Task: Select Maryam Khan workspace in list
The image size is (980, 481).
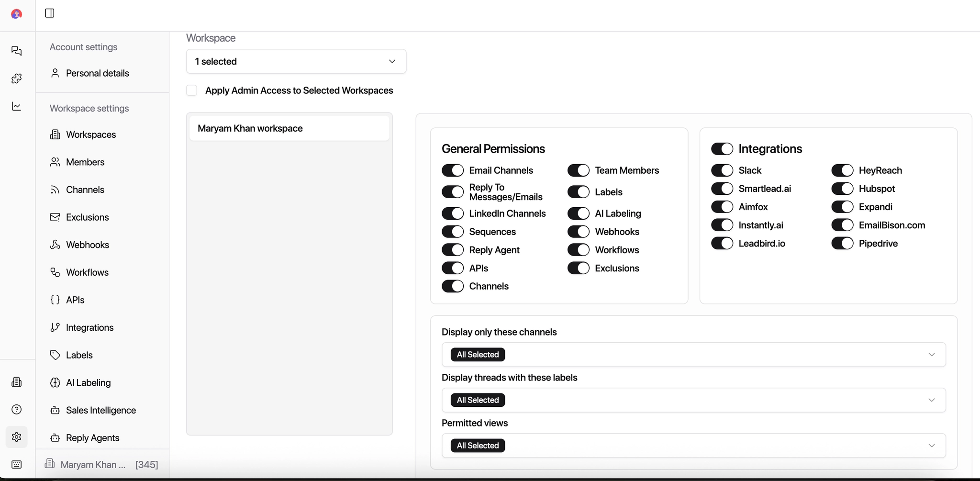Action: [289, 128]
